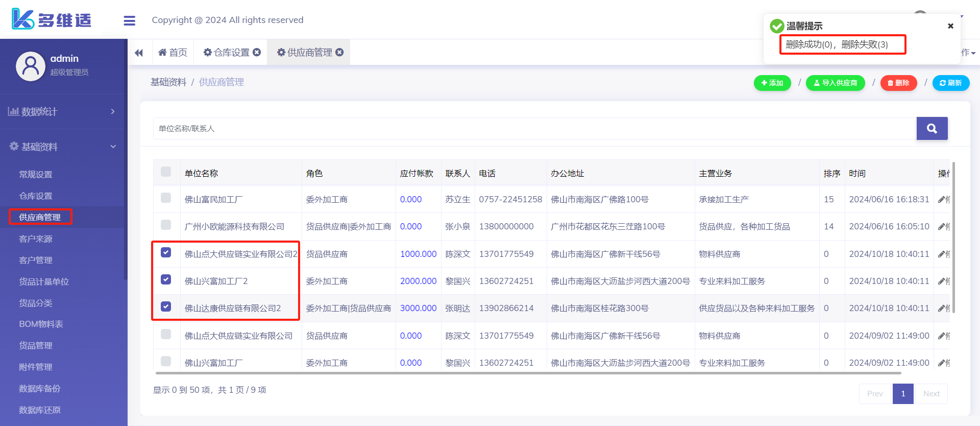The image size is (980, 426).
Task: Dismiss the 温馨提示 notification popup
Action: (x=950, y=26)
